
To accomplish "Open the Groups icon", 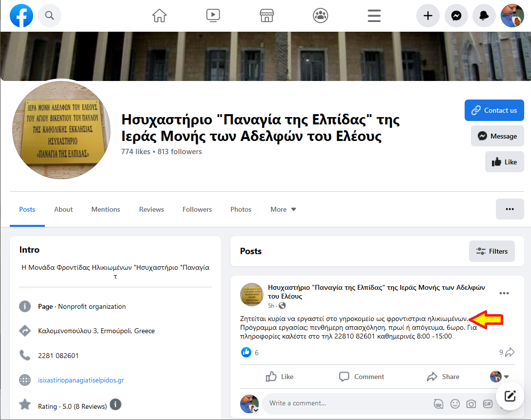I will coord(320,16).
